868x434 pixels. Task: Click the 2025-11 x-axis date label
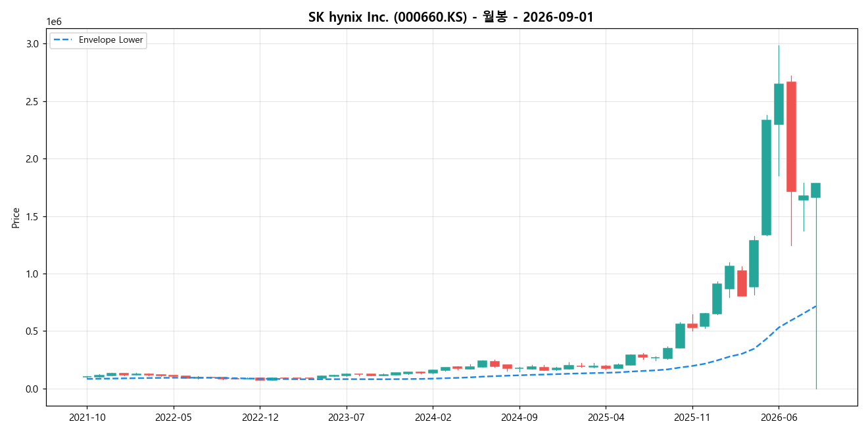[692, 416]
